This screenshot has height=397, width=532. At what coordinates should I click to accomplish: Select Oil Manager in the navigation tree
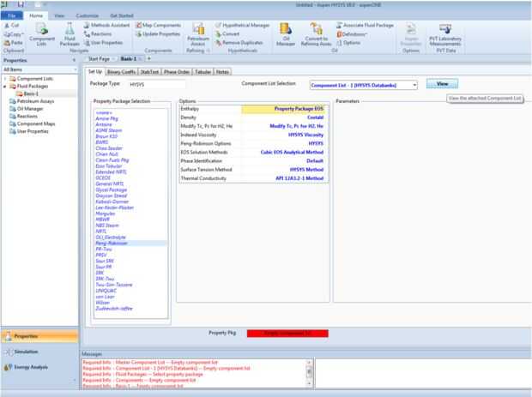[x=30, y=109]
